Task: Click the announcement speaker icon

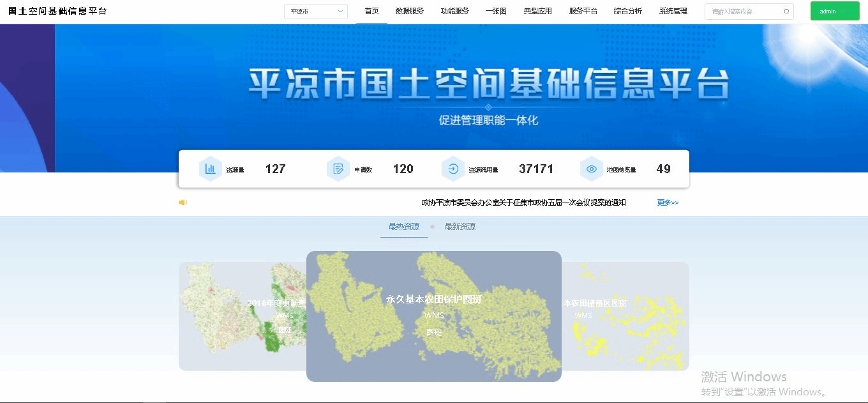Action: pos(183,202)
